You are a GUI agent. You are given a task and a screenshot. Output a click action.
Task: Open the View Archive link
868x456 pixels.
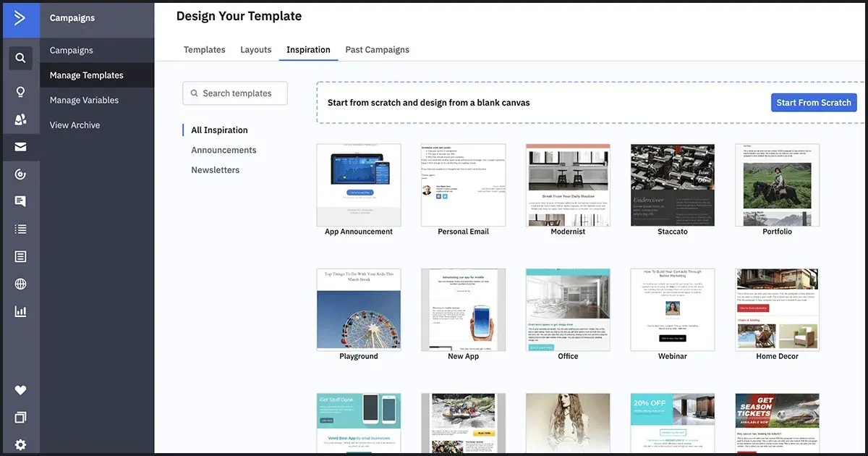click(74, 124)
